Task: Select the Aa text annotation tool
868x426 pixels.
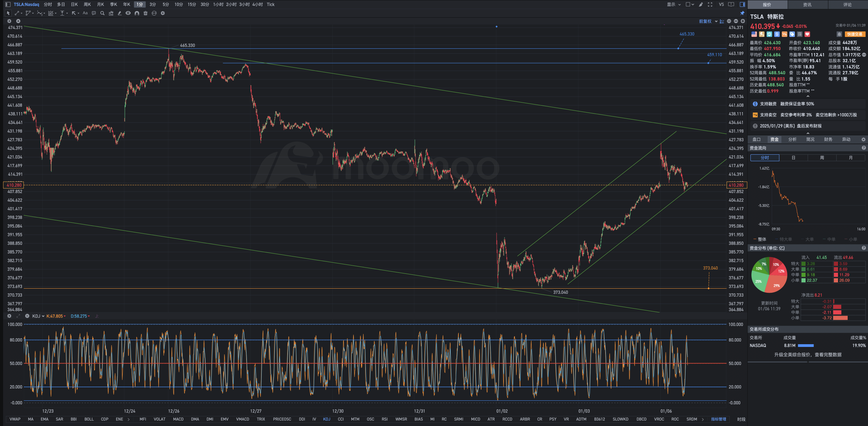Action: (85, 13)
